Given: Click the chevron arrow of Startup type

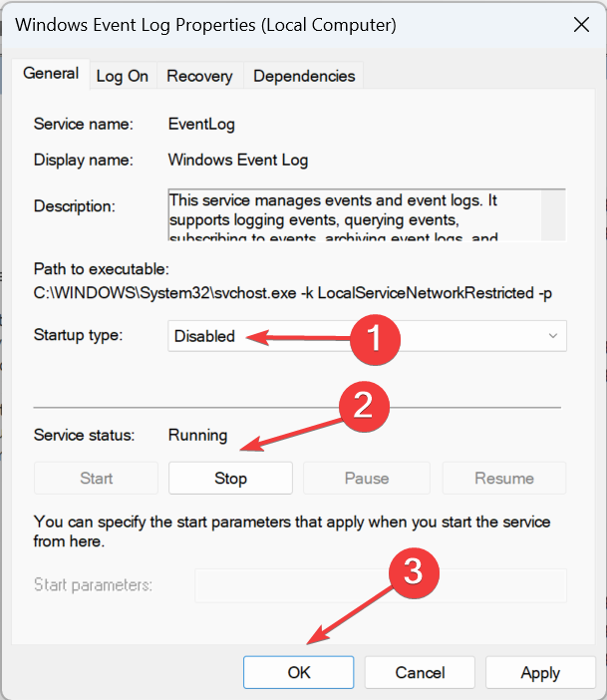Looking at the screenshot, I should (x=553, y=336).
